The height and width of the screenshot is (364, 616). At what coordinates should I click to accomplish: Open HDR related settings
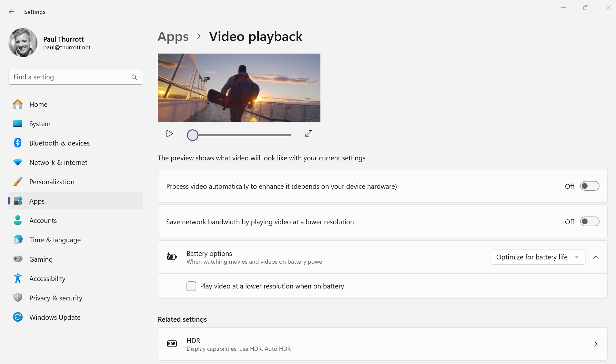click(x=382, y=344)
